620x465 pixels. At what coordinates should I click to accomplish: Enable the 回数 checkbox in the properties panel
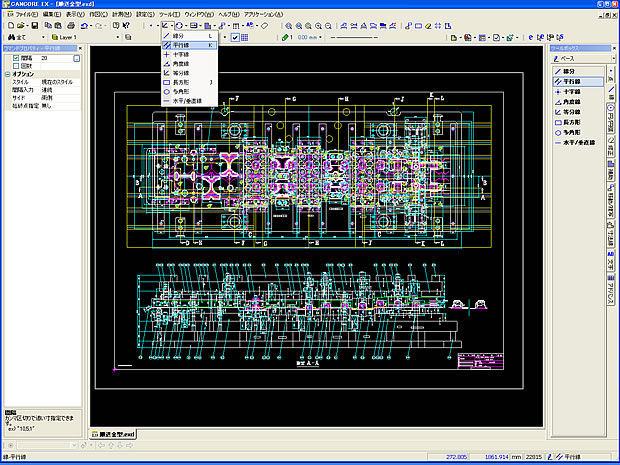(x=16, y=66)
